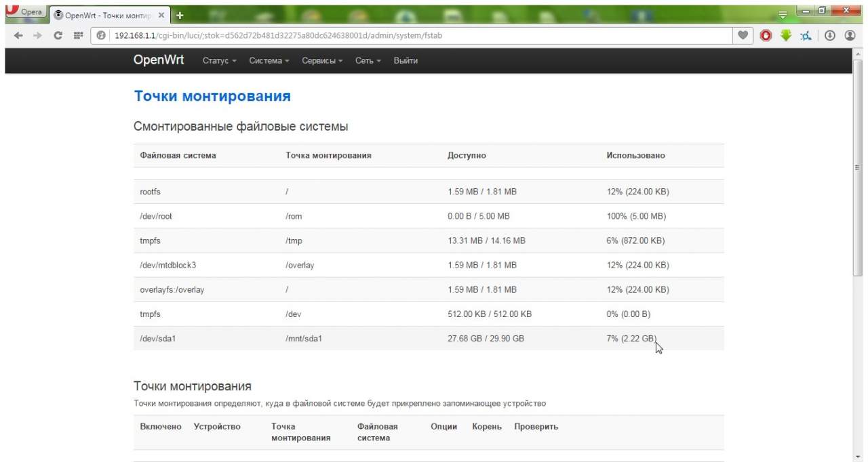This screenshot has width=868, height=462.
Task: Click the OpenWrt logo link
Action: point(159,60)
